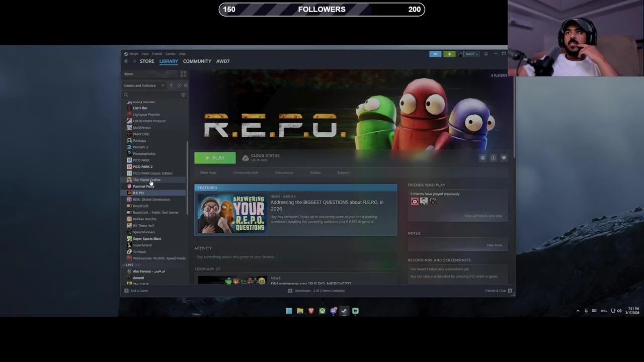Open Friends & Chat
Viewport: 644px width, 362px height.
(x=499, y=291)
